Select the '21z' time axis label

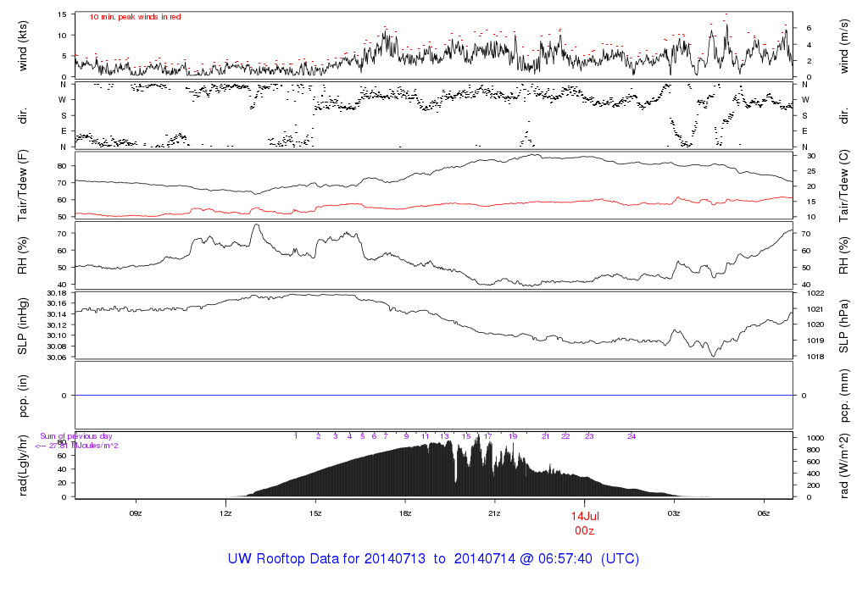[494, 513]
